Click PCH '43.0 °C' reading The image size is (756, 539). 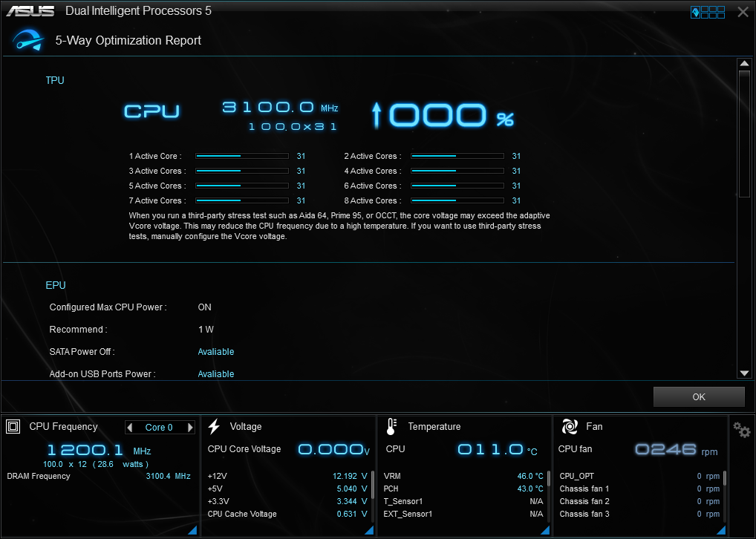coord(530,489)
